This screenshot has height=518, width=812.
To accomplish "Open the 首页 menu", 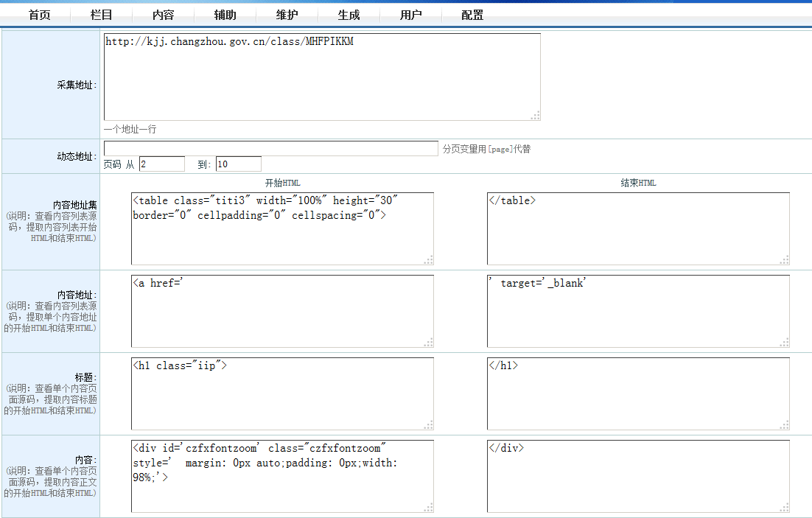I will pos(39,15).
